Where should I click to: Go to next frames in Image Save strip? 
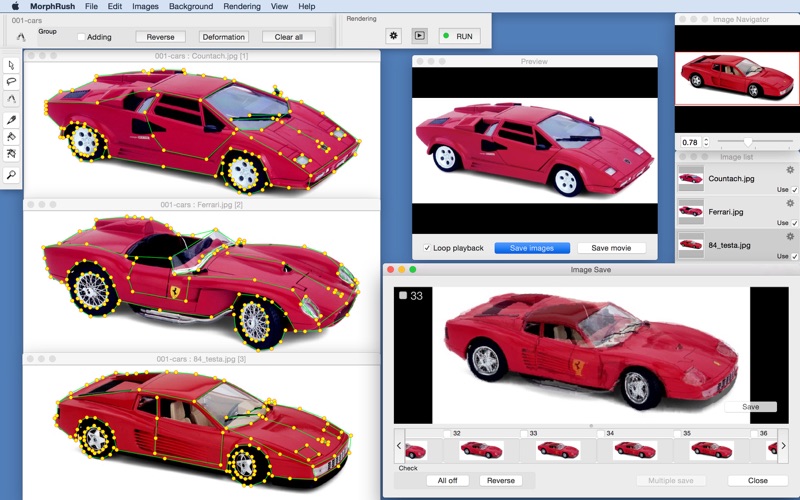(783, 445)
